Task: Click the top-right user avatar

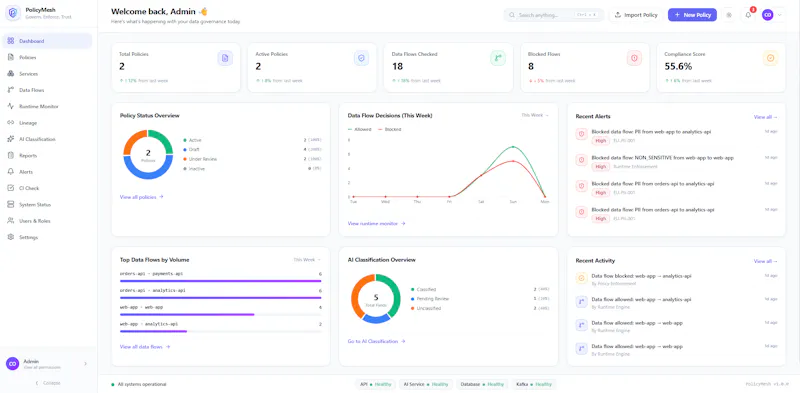Action: pyautogui.click(x=767, y=15)
